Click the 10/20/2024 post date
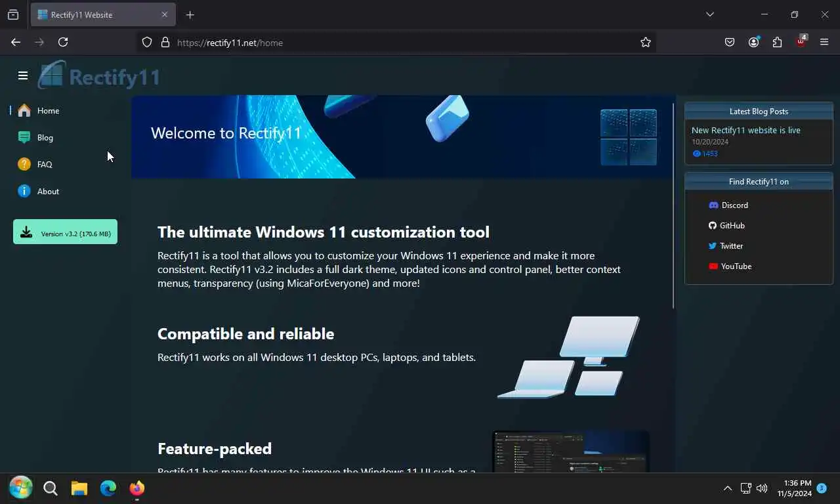Screen dimensions: 840x504 coord(711,142)
